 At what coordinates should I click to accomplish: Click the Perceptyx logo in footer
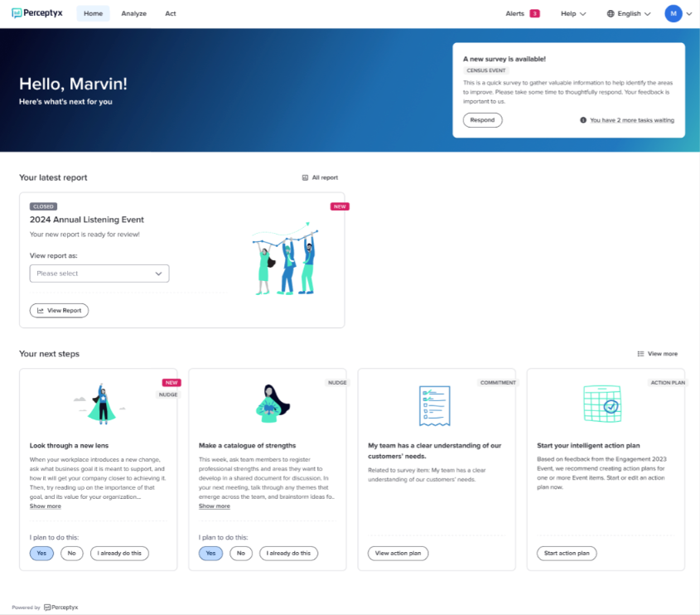click(60, 608)
